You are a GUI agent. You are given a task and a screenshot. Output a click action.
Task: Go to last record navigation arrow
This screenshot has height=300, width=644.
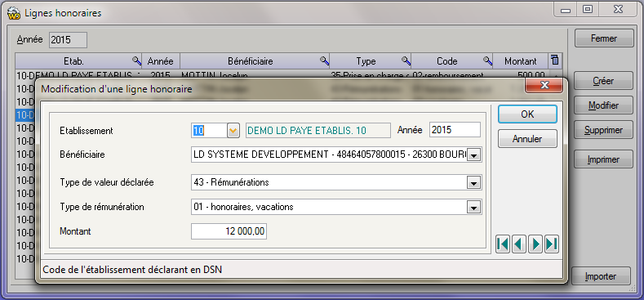[552, 244]
